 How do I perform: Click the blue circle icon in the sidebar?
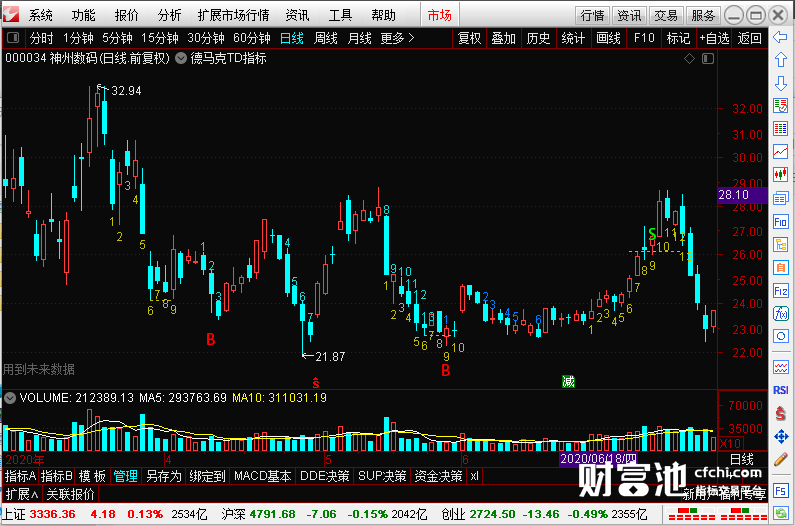click(780, 336)
